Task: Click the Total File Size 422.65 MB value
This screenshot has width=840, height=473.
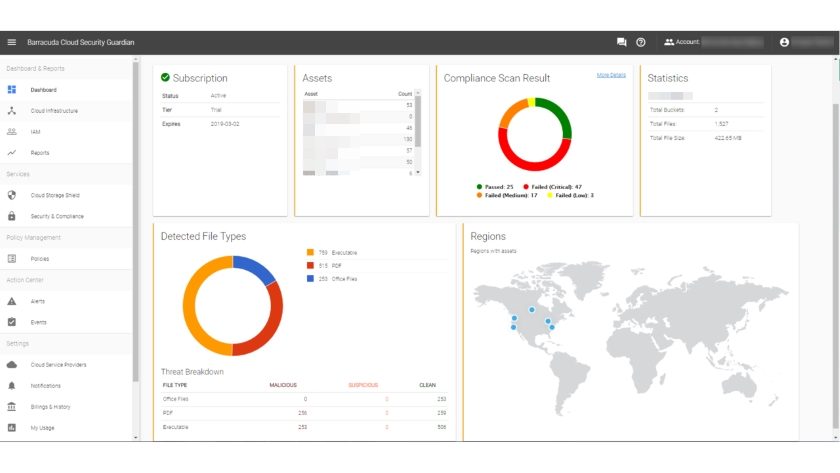Action: 728,138
